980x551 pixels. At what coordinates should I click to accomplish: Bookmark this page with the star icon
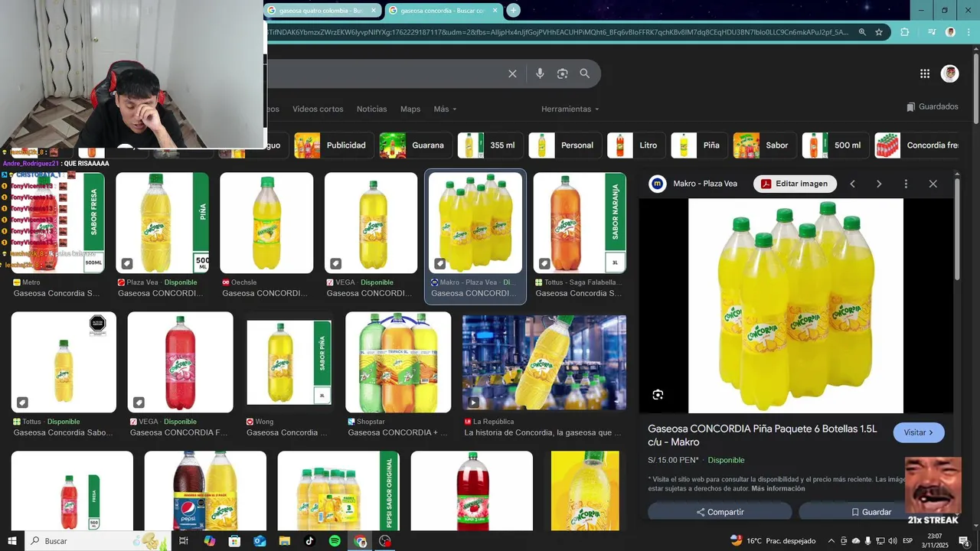[x=879, y=32]
